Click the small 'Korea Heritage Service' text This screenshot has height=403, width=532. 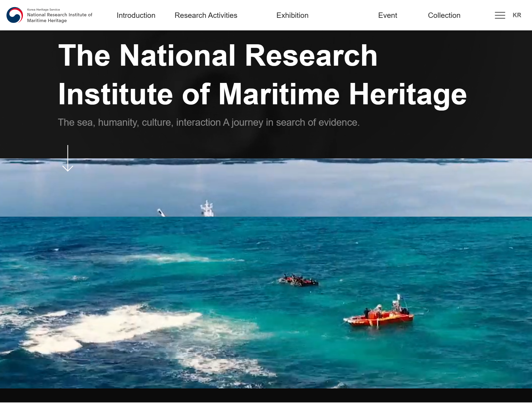(x=43, y=10)
